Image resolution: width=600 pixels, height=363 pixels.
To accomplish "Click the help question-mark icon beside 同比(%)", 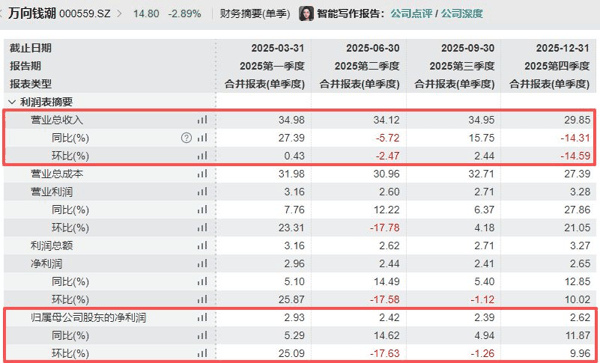I will click(186, 138).
